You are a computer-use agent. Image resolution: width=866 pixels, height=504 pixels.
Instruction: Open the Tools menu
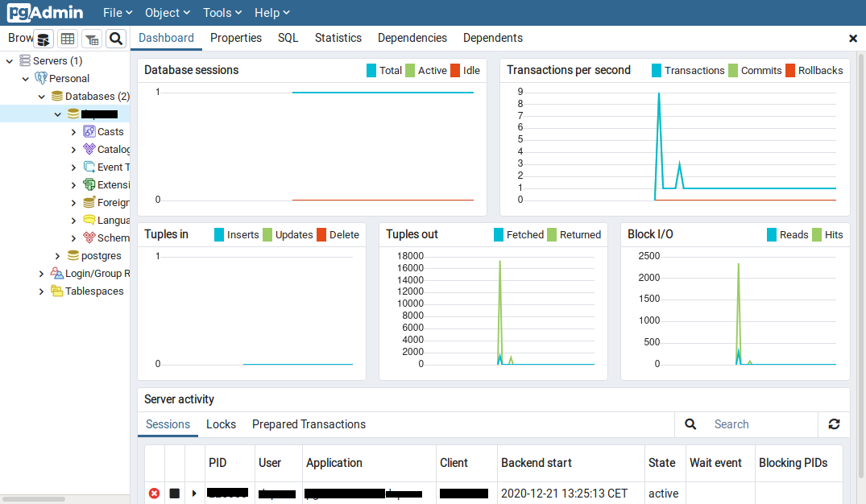[x=223, y=13]
